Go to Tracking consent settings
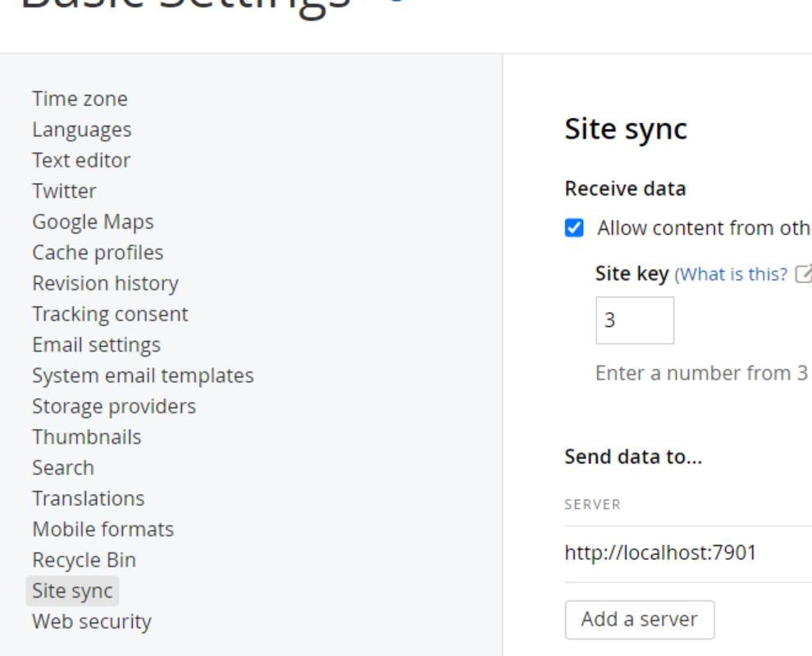 point(110,314)
